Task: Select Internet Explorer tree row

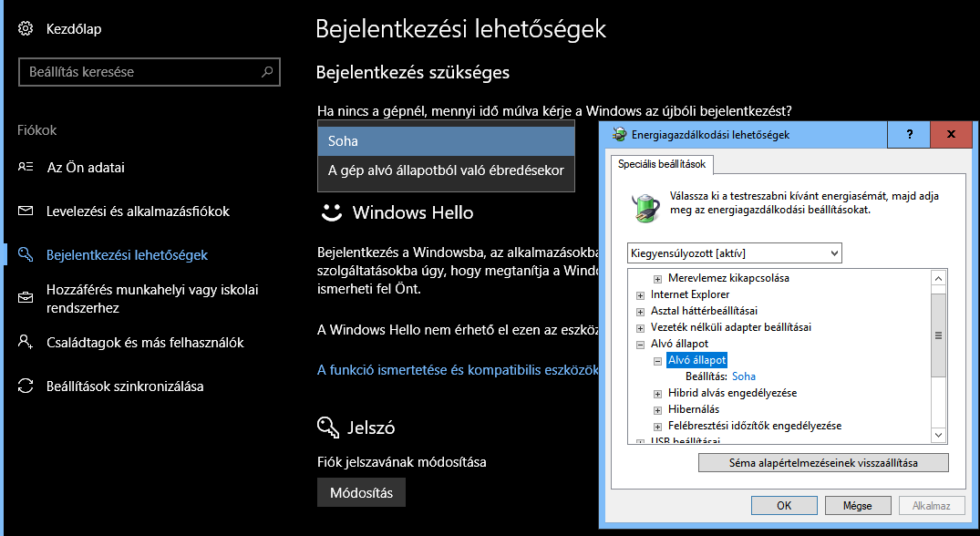Action: tap(690, 294)
